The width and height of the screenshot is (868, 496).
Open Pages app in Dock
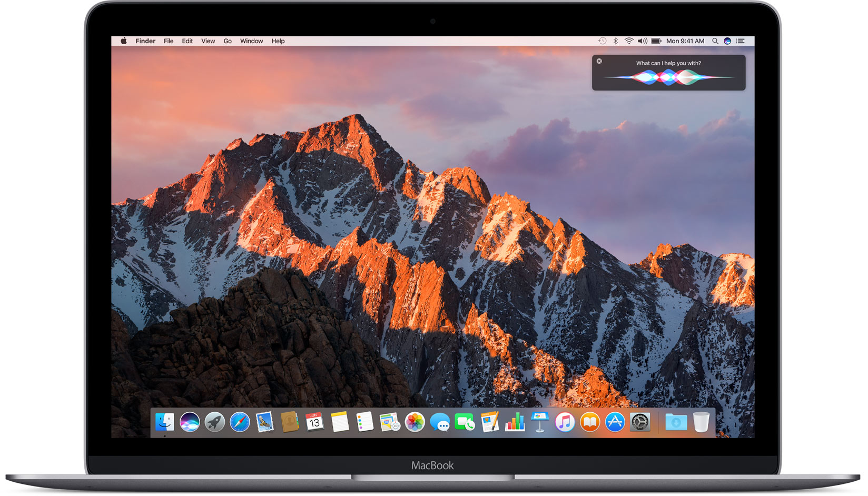click(x=490, y=422)
